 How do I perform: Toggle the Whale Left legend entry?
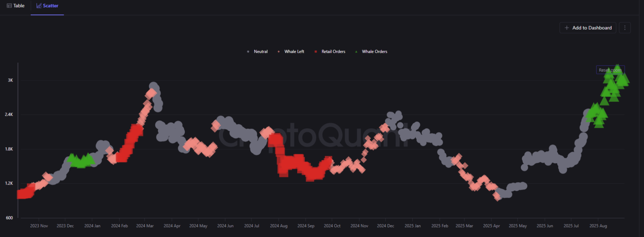point(294,51)
